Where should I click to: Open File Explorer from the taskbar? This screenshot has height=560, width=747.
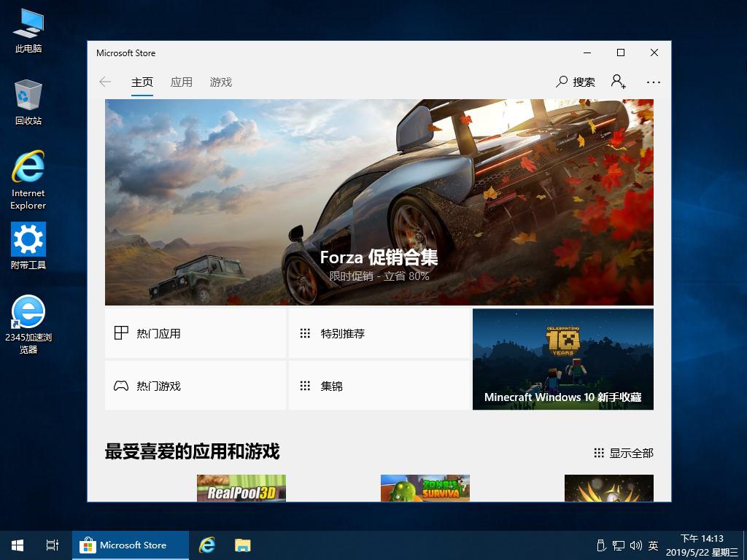click(242, 545)
